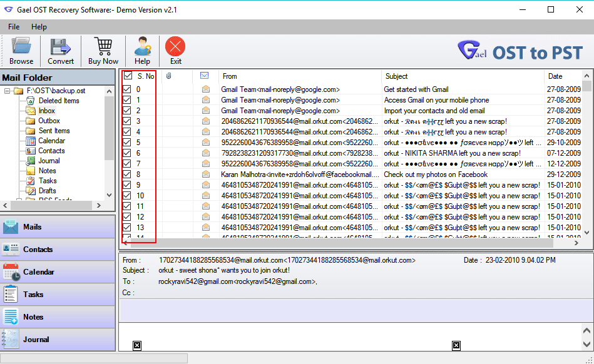Click envelope icon of mail row 8
Image resolution: width=594 pixels, height=364 pixels.
(206, 174)
